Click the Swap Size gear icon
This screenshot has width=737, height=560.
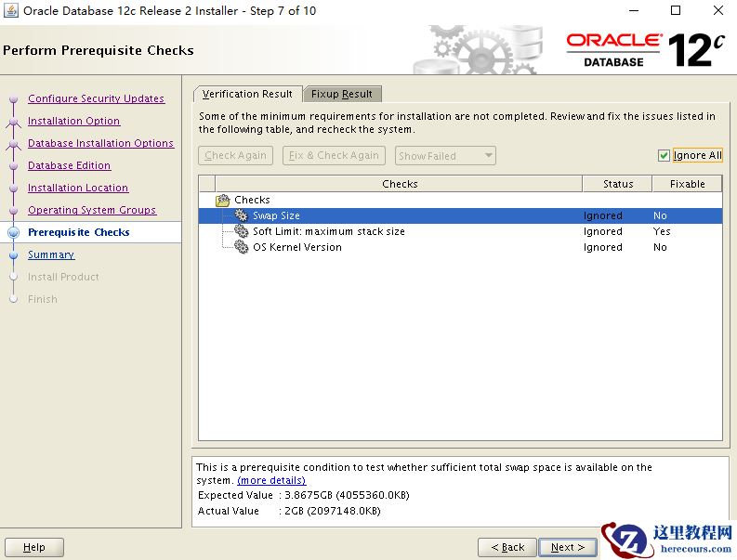point(241,215)
